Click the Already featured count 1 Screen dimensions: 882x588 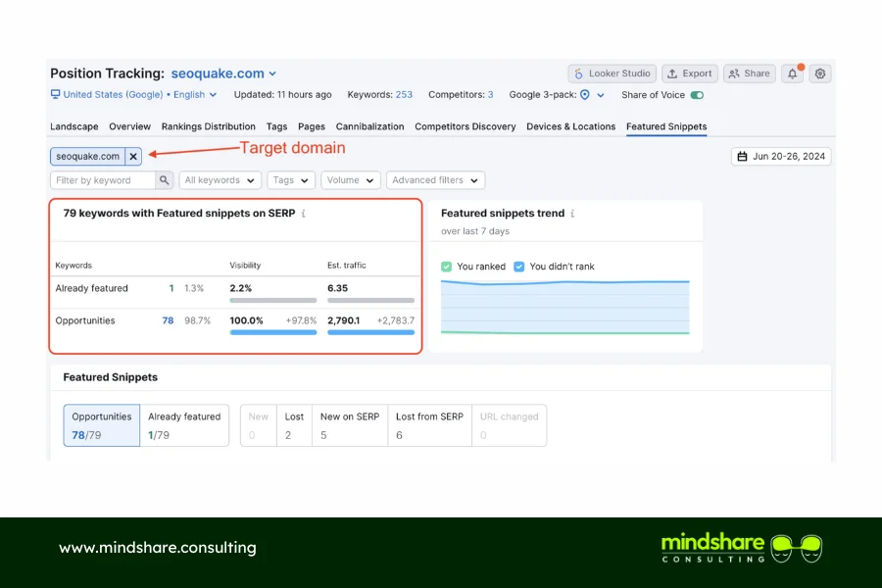click(171, 288)
